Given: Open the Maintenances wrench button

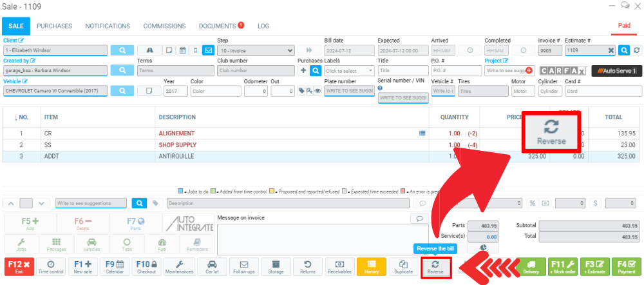Looking at the screenshot, I should pos(179,267).
